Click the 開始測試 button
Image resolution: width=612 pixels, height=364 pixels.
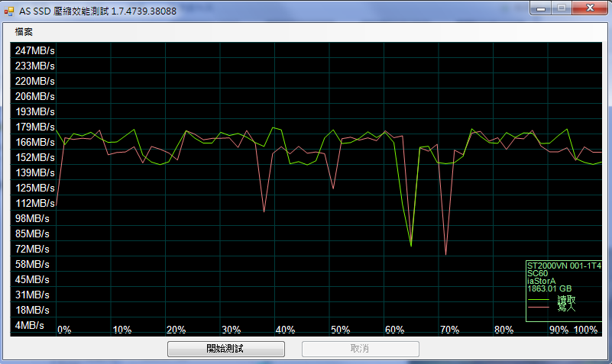click(x=226, y=349)
